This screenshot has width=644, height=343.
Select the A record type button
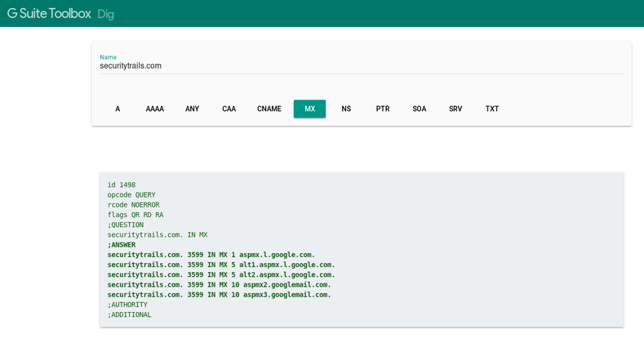pyautogui.click(x=118, y=109)
